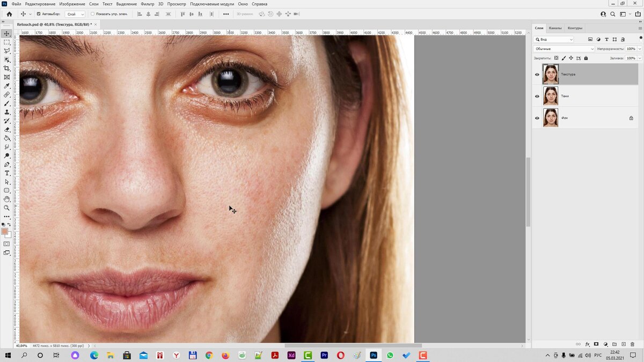Toggle lock position icon

pyautogui.click(x=570, y=58)
